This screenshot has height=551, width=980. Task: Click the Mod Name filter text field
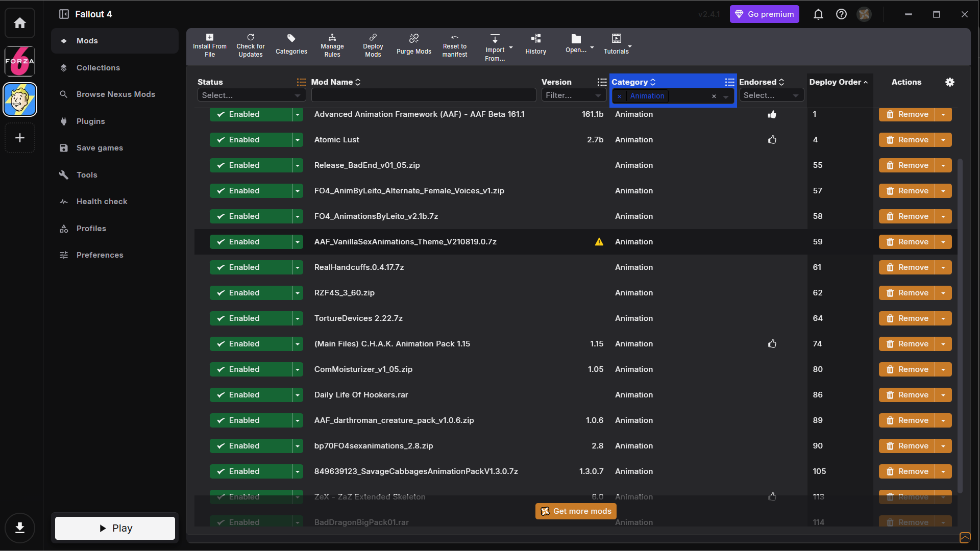(x=424, y=95)
